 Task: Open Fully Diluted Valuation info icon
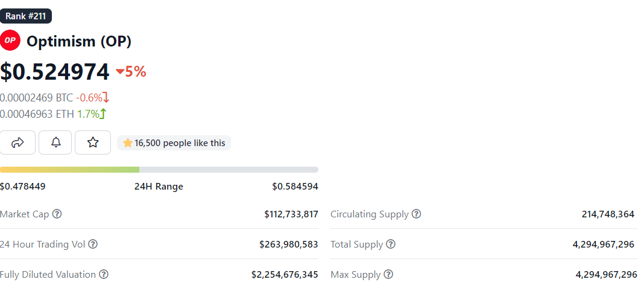pyautogui.click(x=104, y=275)
